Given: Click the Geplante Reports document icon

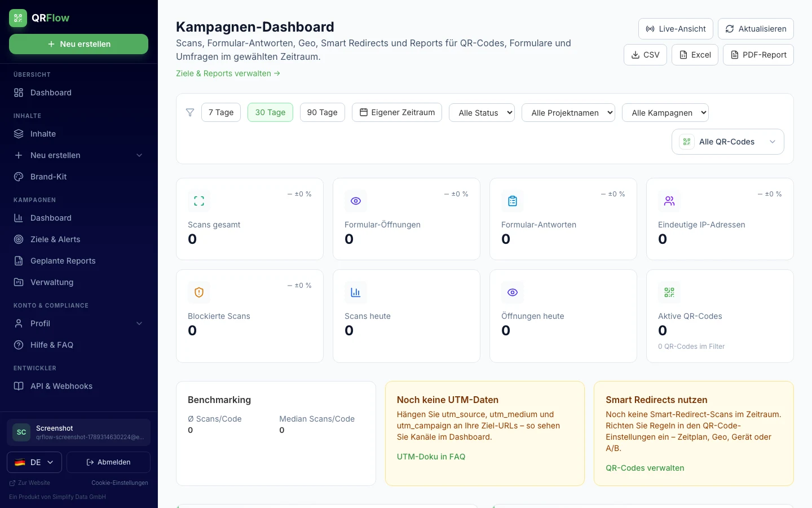Looking at the screenshot, I should pos(19,261).
